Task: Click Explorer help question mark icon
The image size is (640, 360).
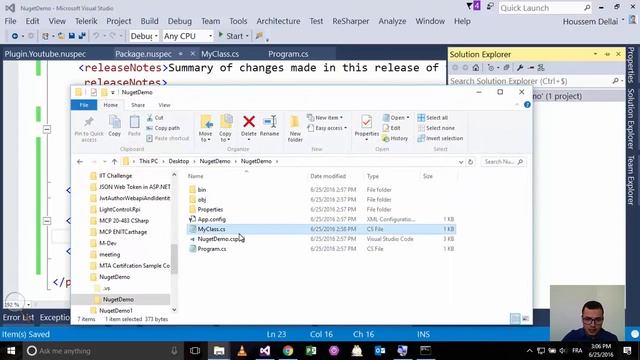Action: [527, 105]
